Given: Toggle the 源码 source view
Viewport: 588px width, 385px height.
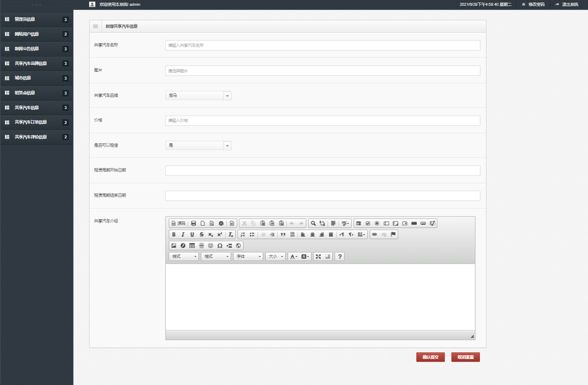Looking at the screenshot, I should (178, 223).
